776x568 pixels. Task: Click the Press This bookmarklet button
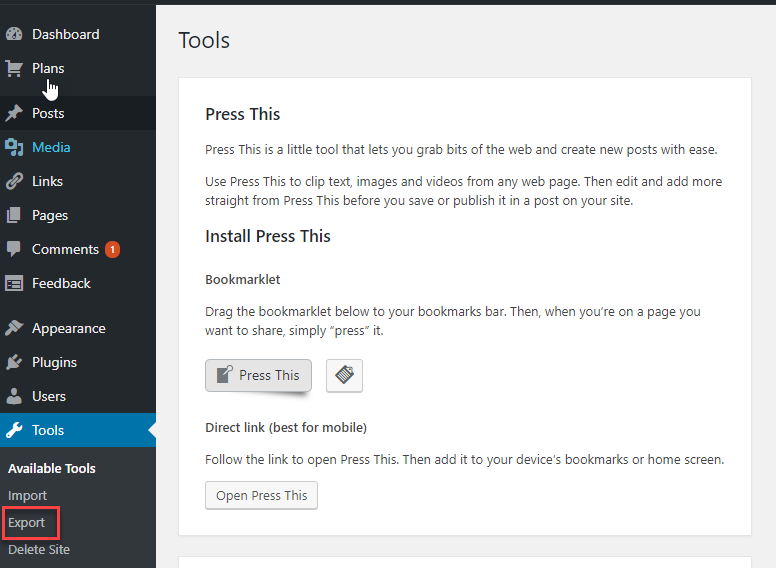pyautogui.click(x=258, y=376)
